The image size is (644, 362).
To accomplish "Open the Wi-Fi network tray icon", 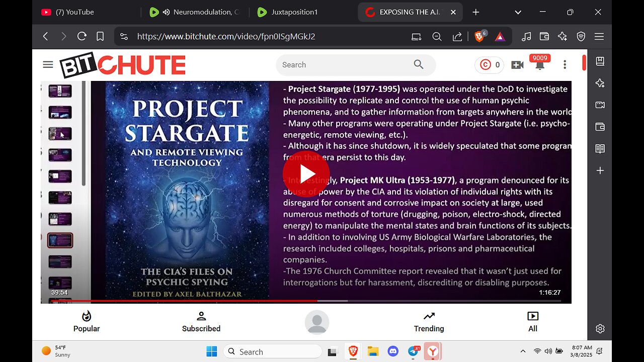I will (537, 351).
